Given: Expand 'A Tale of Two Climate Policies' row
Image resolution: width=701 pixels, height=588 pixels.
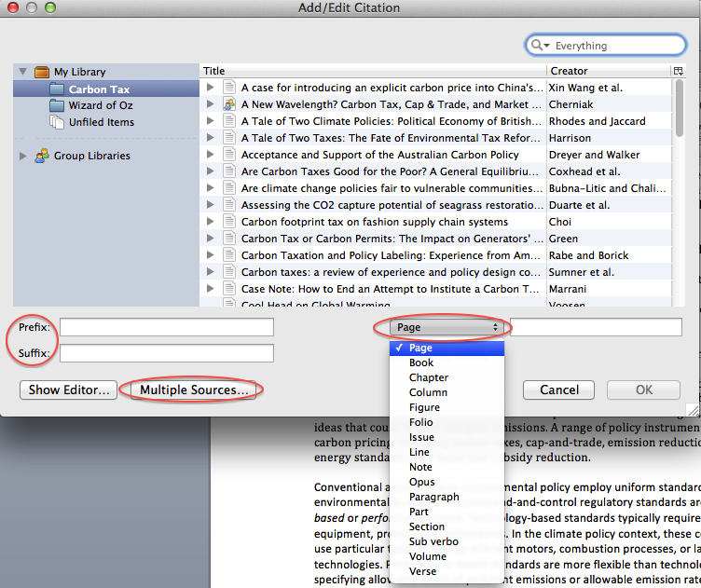Looking at the screenshot, I should [210, 120].
